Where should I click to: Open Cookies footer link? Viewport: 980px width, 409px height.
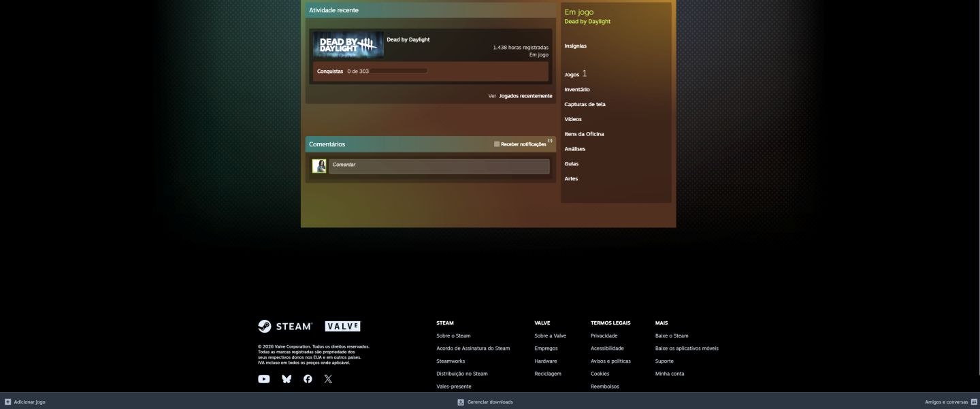point(600,374)
